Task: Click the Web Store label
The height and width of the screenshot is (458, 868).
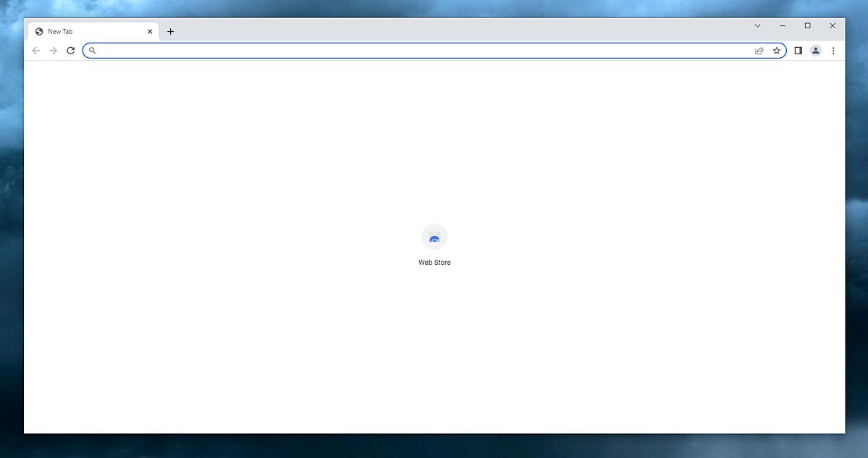Action: tap(434, 262)
